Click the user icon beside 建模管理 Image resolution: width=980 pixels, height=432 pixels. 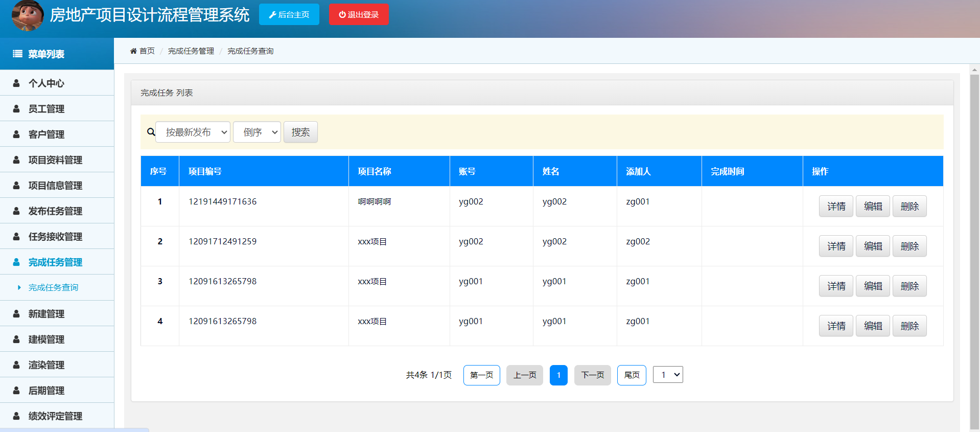tap(16, 339)
